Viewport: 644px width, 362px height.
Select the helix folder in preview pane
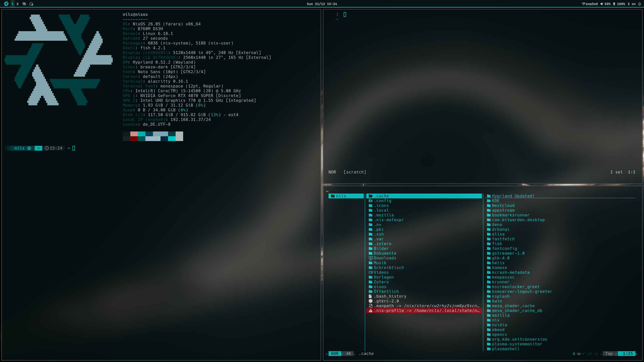(498, 263)
